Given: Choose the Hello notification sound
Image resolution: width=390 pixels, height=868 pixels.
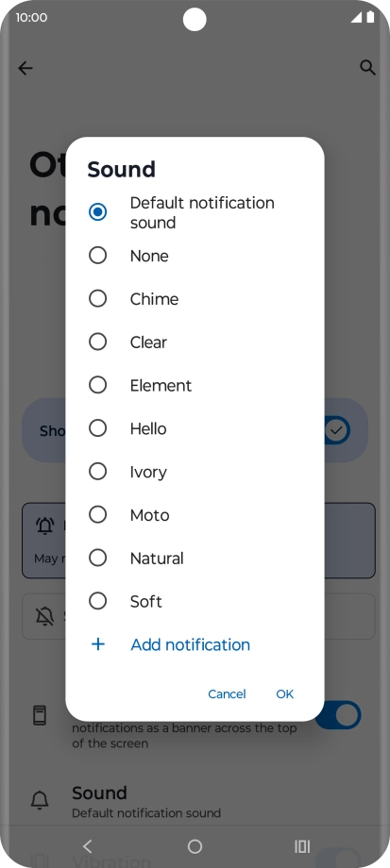Looking at the screenshot, I should point(195,428).
